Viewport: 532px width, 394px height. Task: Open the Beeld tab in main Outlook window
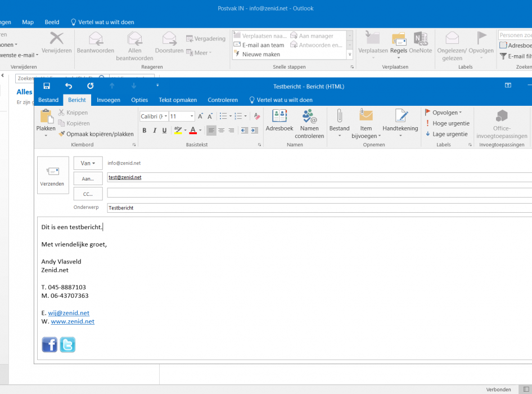(x=52, y=22)
